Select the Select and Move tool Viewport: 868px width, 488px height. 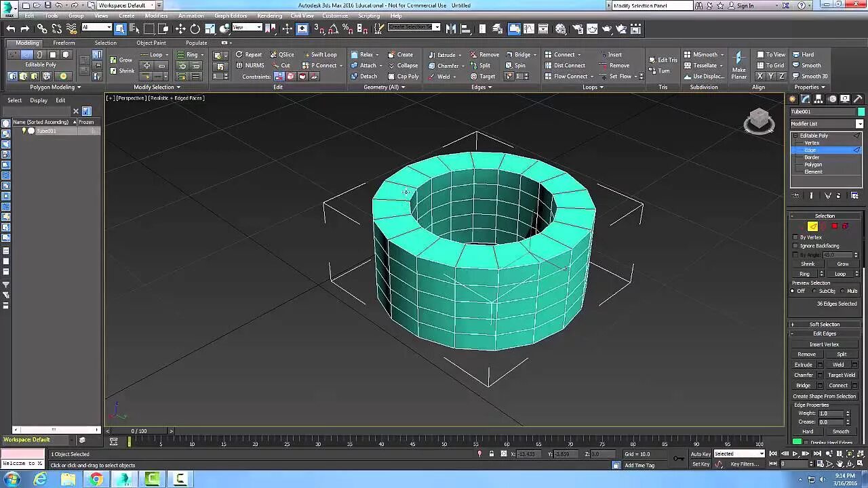click(x=180, y=28)
